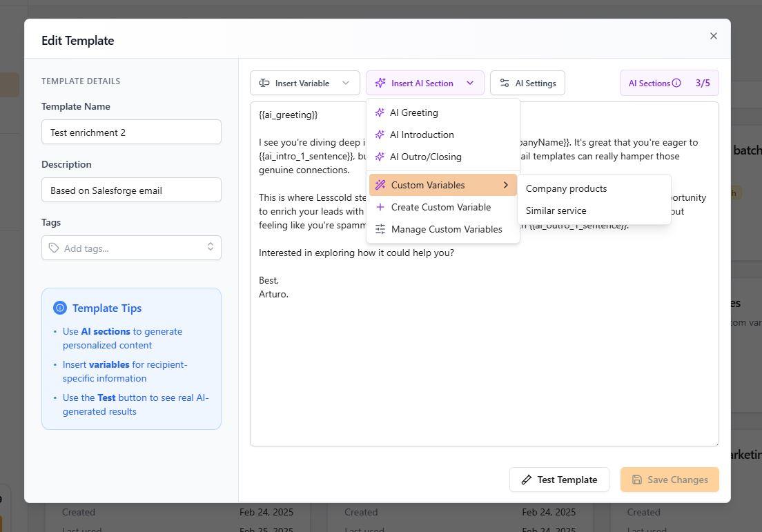Click the Template Tips info icon
This screenshot has width=762, height=532.
60,308
